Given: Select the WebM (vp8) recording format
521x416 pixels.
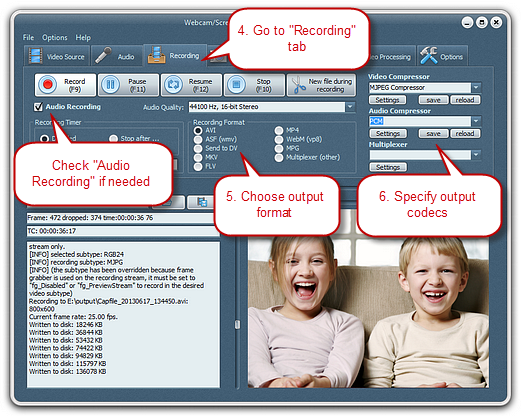Looking at the screenshot, I should point(279,139).
